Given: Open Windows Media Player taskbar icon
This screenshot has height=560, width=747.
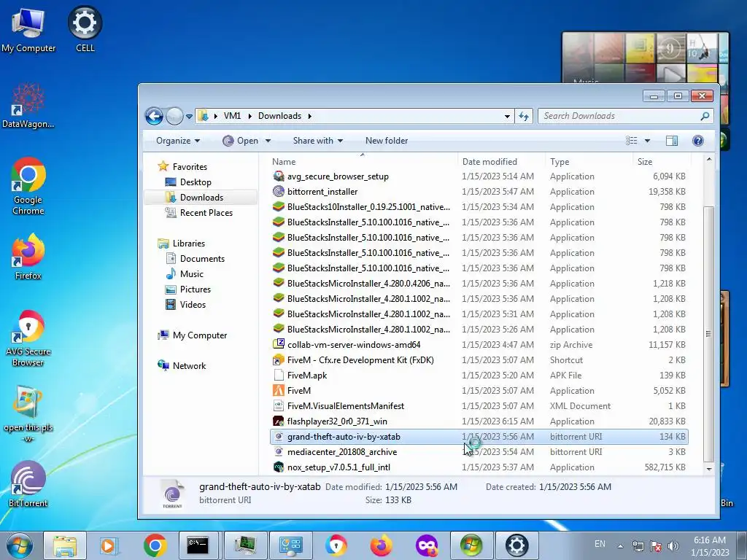Looking at the screenshot, I should (x=109, y=545).
